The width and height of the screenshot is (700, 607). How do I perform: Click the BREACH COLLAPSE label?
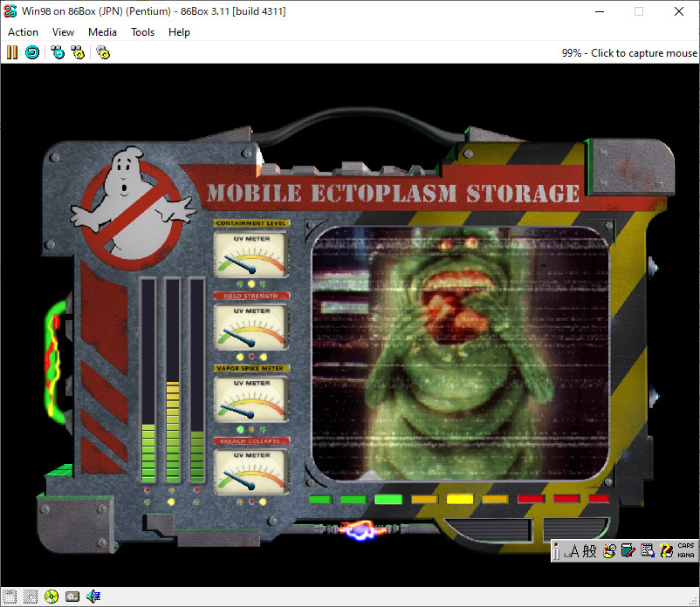pyautogui.click(x=251, y=440)
